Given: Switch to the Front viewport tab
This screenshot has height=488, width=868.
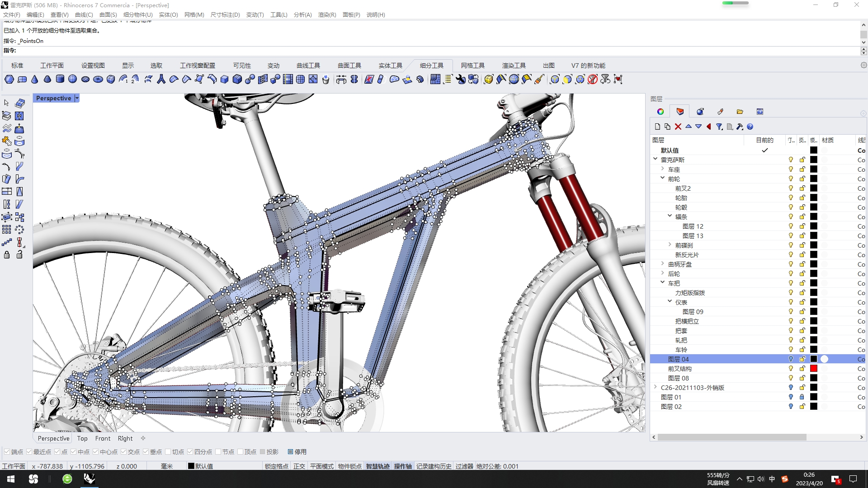Looking at the screenshot, I should 103,438.
